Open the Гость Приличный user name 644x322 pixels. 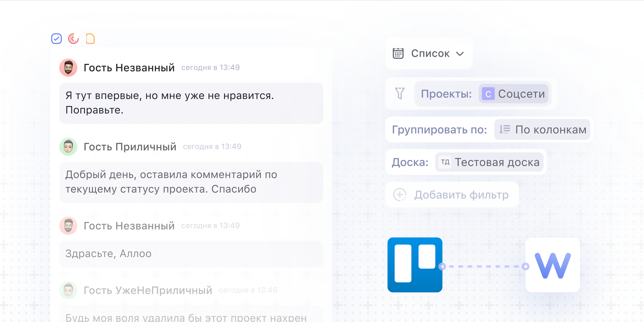pos(130,147)
